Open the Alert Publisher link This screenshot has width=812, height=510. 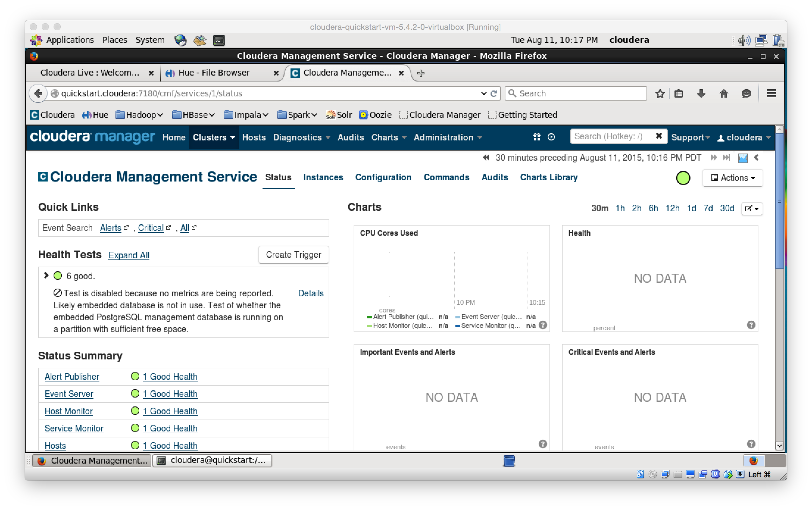[72, 376]
